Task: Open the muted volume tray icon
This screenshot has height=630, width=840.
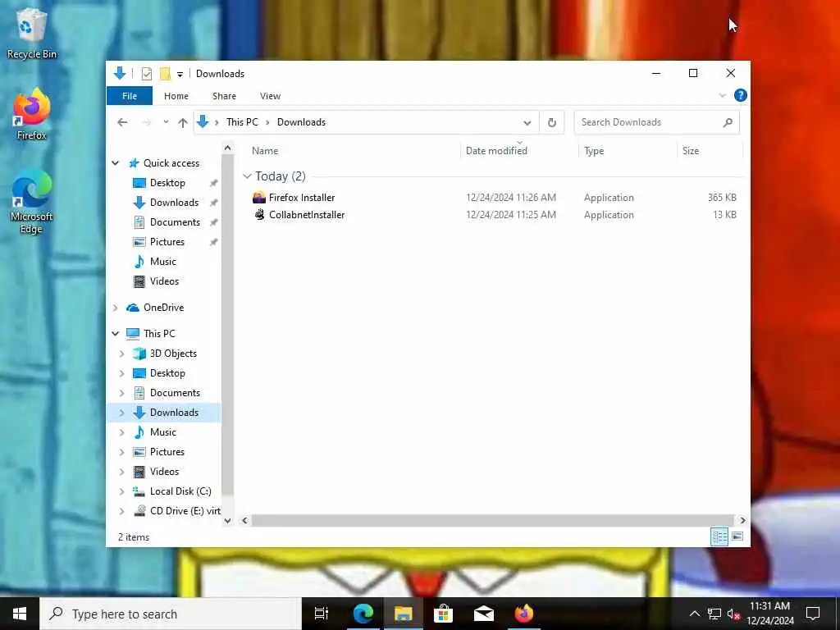Action: click(x=733, y=614)
